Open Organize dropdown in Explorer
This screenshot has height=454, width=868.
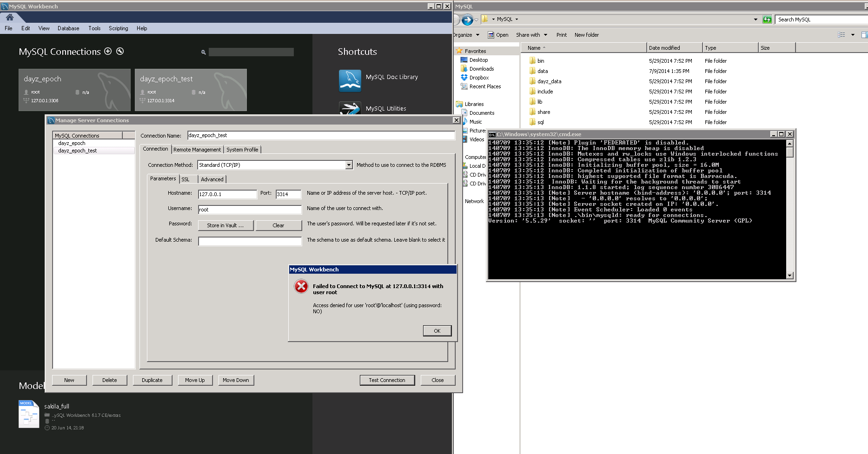[467, 35]
